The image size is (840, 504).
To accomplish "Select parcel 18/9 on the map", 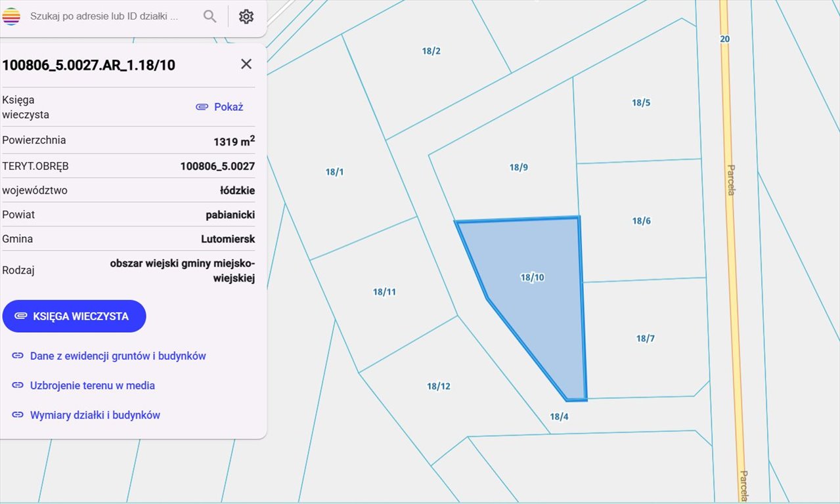I will coord(518,167).
